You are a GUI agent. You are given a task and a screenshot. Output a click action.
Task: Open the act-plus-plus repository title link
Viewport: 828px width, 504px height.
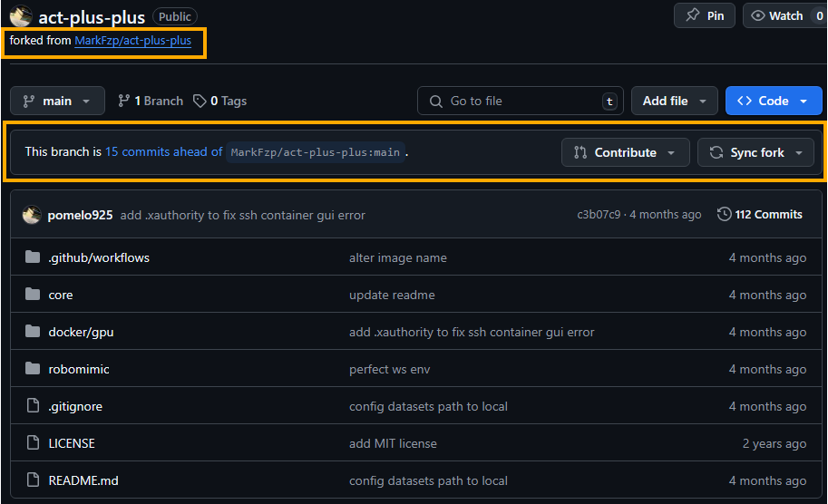[92, 17]
